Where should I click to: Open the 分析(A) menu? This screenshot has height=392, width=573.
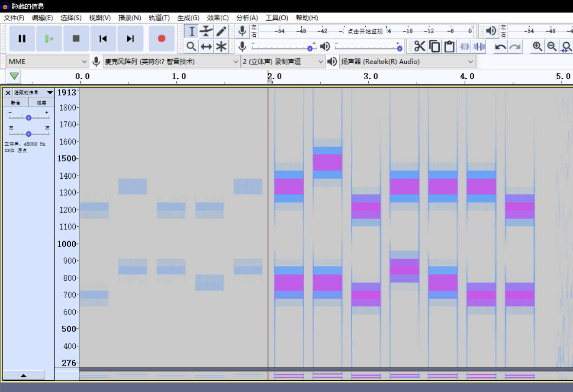pos(247,18)
